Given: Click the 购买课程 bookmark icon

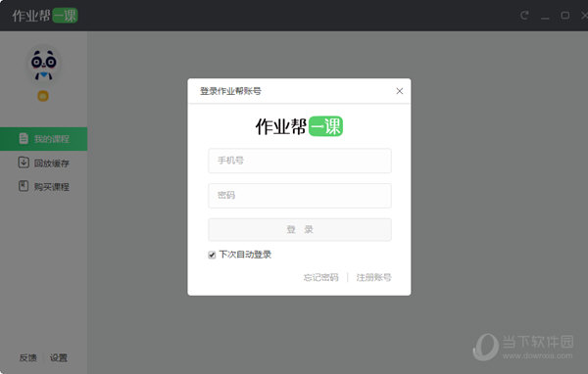Looking at the screenshot, I should point(24,186).
